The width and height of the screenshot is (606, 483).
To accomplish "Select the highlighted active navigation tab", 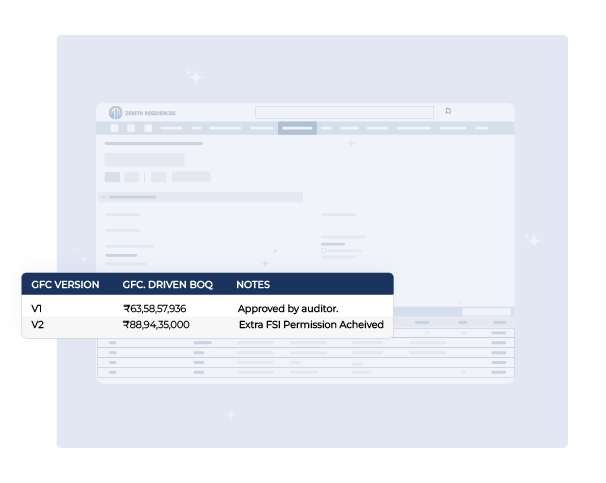I will pos(297,128).
